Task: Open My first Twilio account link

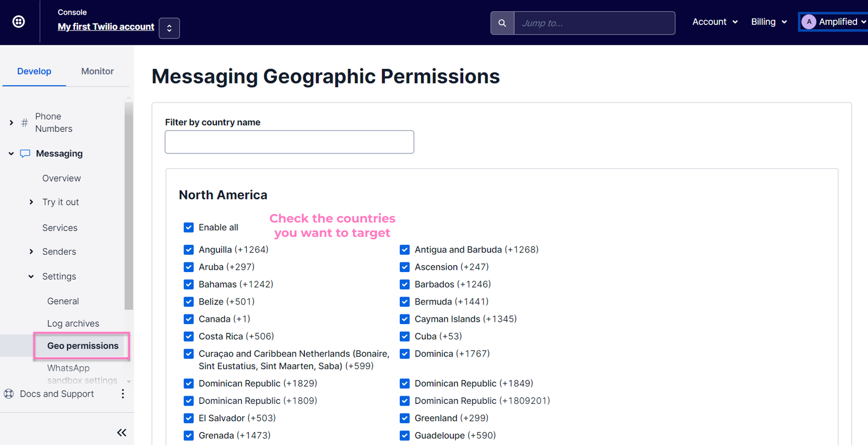Action: 106,27
